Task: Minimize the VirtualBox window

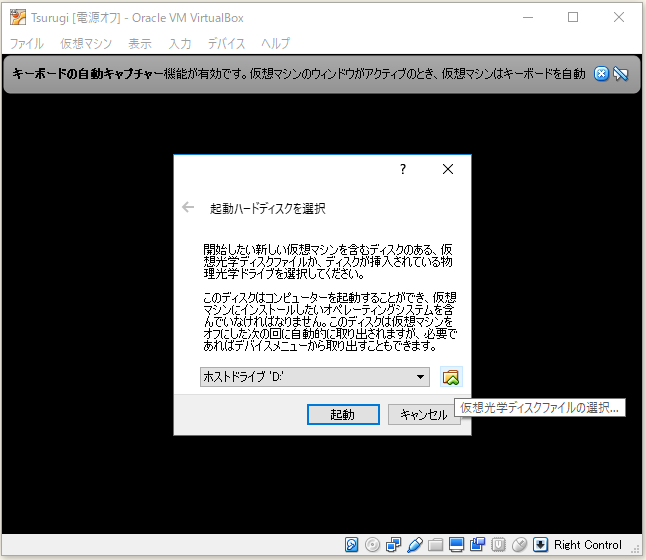Action: point(528,17)
